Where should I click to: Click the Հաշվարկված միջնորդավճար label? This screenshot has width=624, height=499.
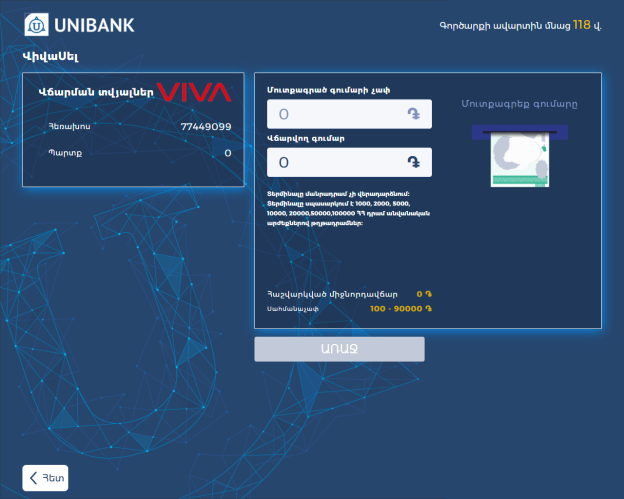pyautogui.click(x=332, y=294)
